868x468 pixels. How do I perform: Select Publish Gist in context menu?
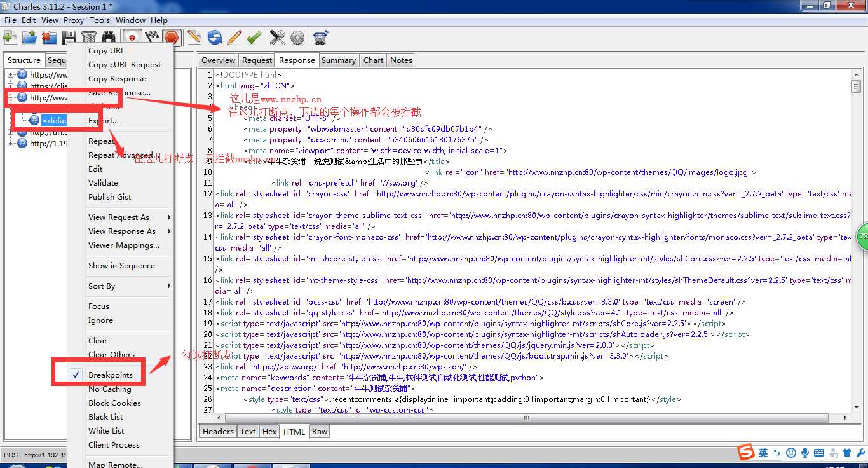[x=110, y=196]
